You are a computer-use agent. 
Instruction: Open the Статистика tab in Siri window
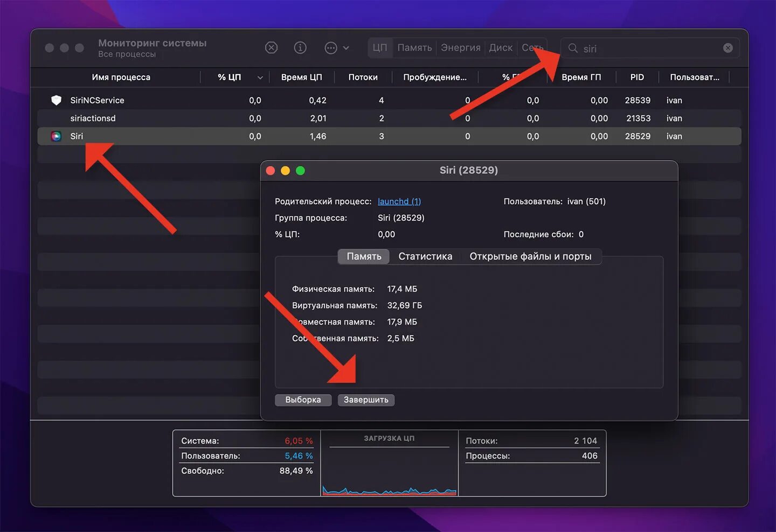tap(425, 256)
